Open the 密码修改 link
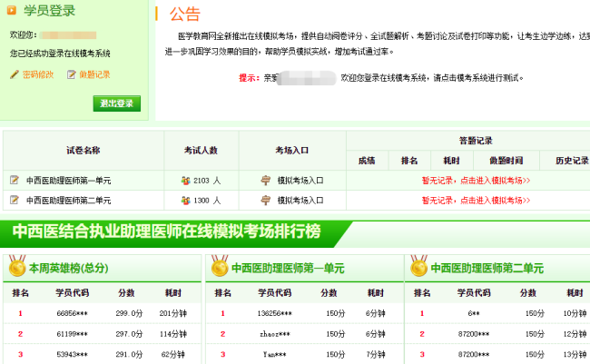This screenshot has width=590, height=364. pos(37,74)
